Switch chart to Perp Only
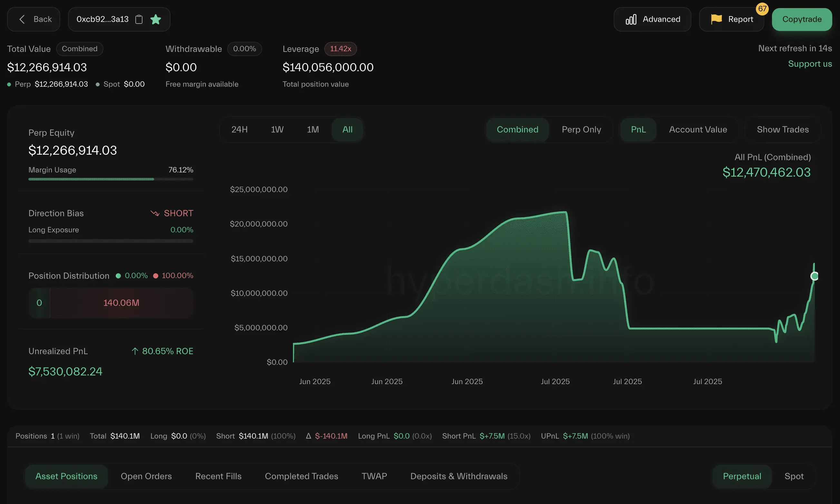The height and width of the screenshot is (504, 840). point(581,130)
